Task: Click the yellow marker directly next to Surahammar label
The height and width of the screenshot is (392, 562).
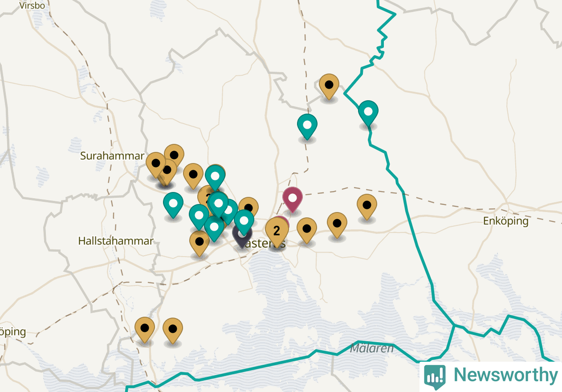Action: click(155, 165)
